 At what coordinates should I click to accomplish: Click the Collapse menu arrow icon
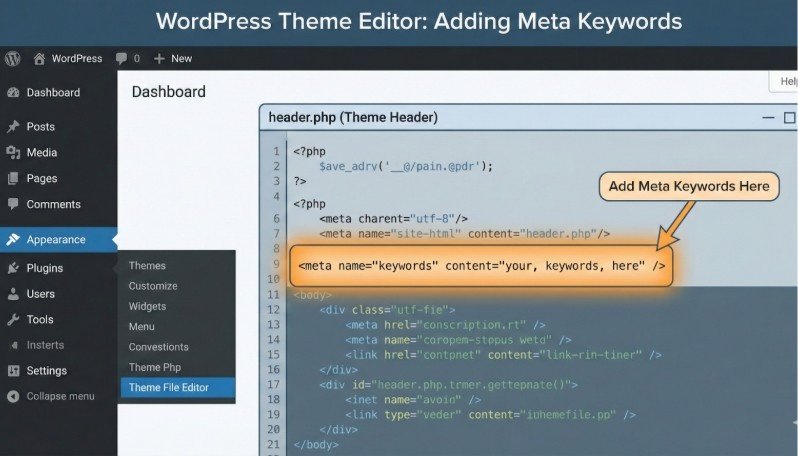tap(13, 396)
